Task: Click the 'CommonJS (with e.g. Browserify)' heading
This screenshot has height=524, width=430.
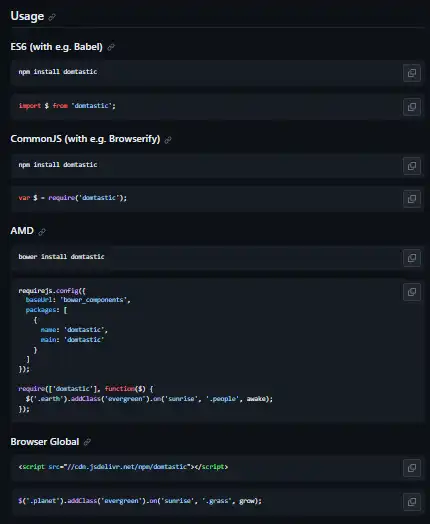Action: point(85,139)
